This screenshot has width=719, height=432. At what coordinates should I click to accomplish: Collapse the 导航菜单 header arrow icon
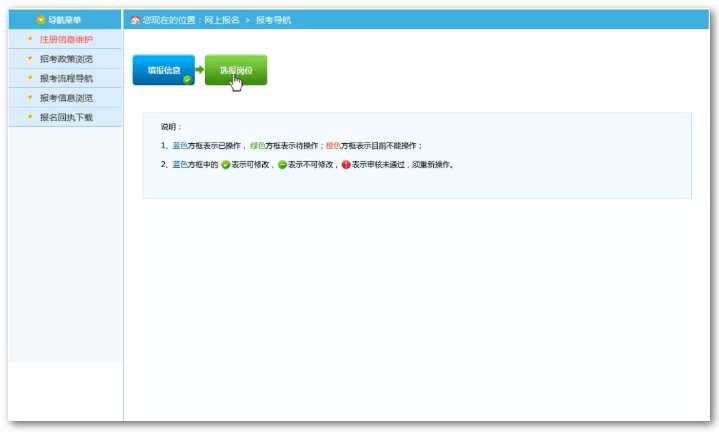pos(41,20)
